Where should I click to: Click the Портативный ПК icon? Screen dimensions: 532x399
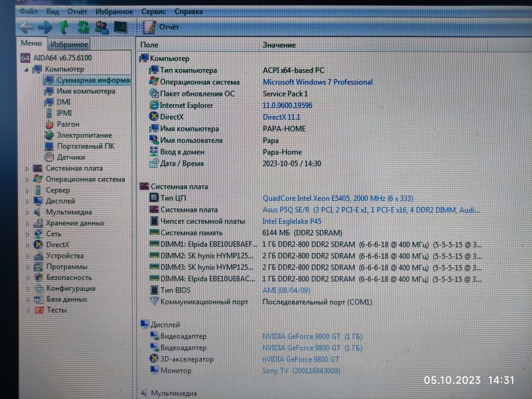49,146
